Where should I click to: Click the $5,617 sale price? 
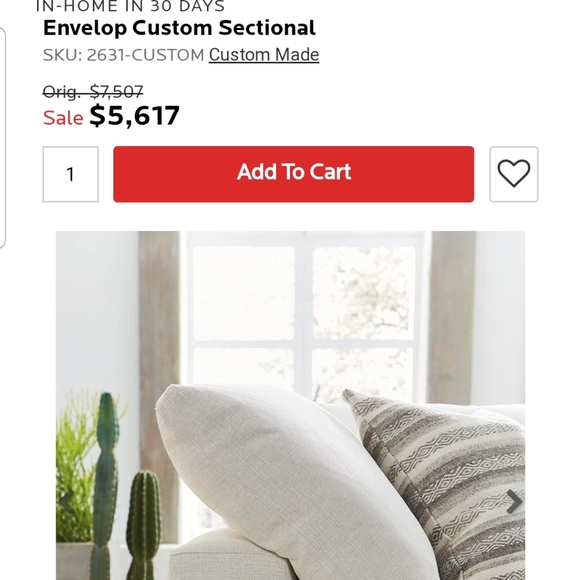point(134,115)
